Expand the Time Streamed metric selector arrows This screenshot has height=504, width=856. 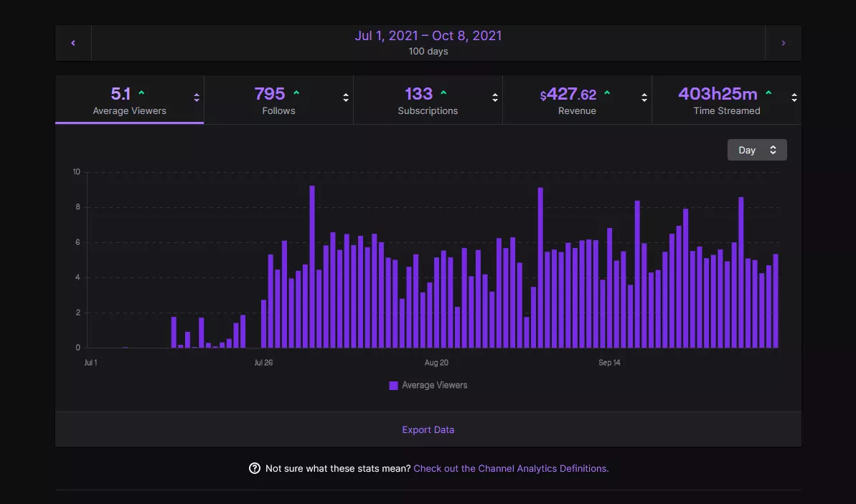pyautogui.click(x=794, y=98)
